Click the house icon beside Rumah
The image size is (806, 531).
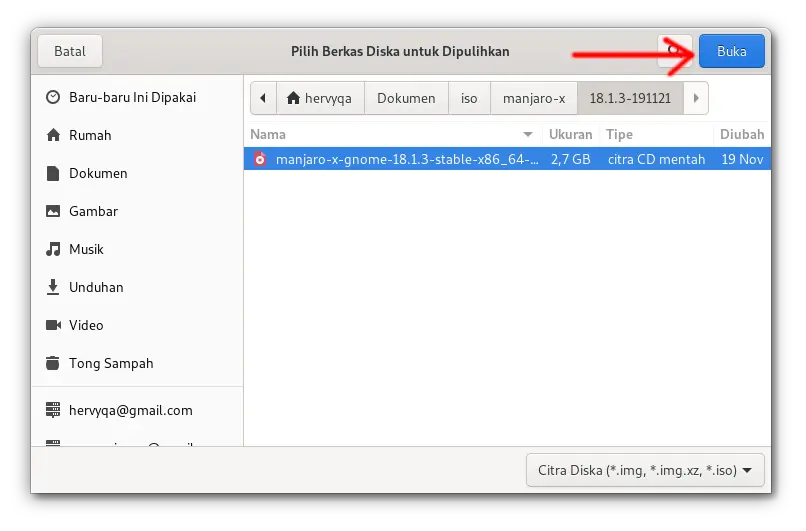[x=53, y=135]
